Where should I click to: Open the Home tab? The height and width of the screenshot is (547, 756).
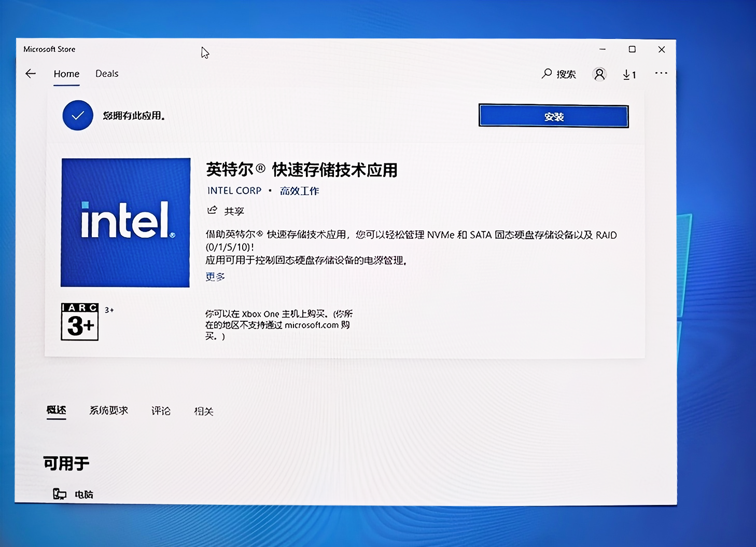(x=66, y=74)
